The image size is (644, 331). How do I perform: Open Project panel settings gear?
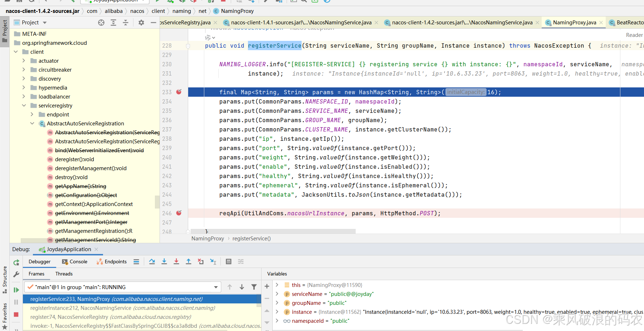pos(141,23)
